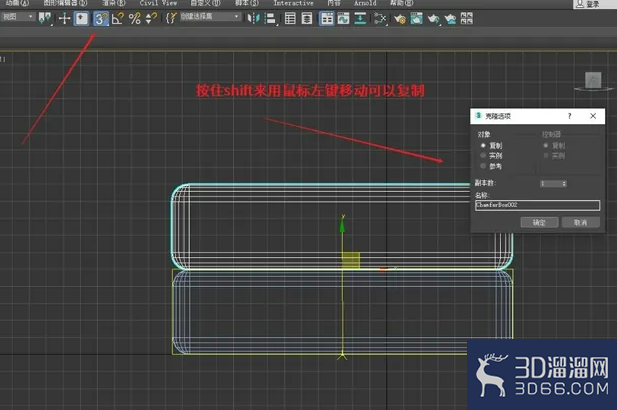
Task: Toggle the Angle Snap icon
Action: (118, 18)
